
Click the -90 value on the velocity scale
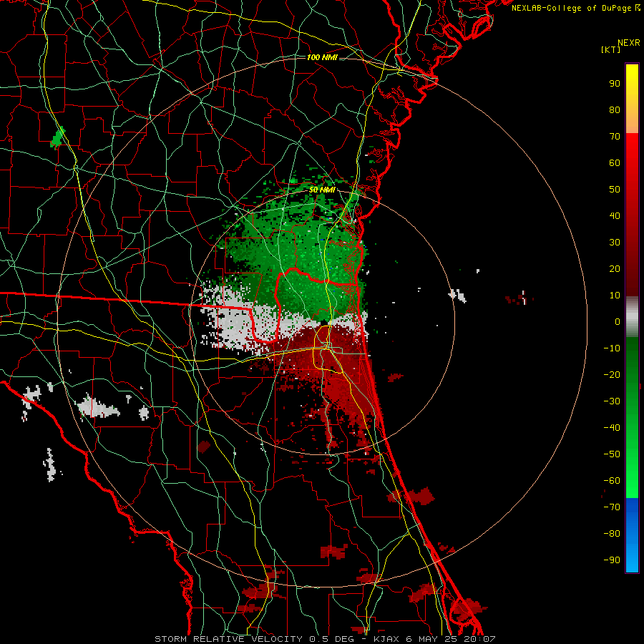612,560
